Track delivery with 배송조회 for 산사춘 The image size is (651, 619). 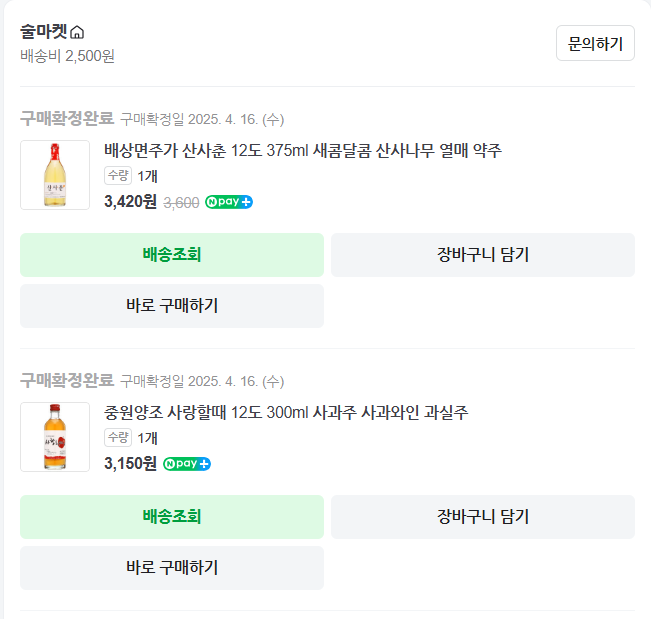pyautogui.click(x=172, y=255)
